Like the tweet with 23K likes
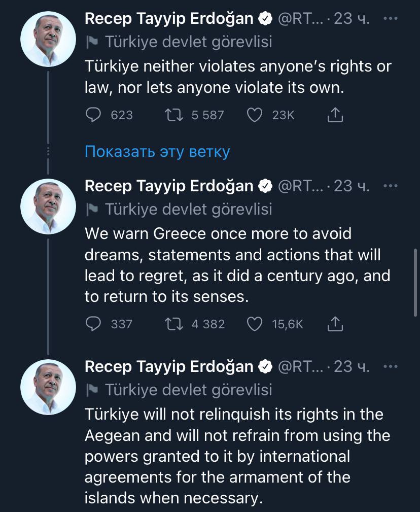This screenshot has width=420, height=512. pos(256,115)
